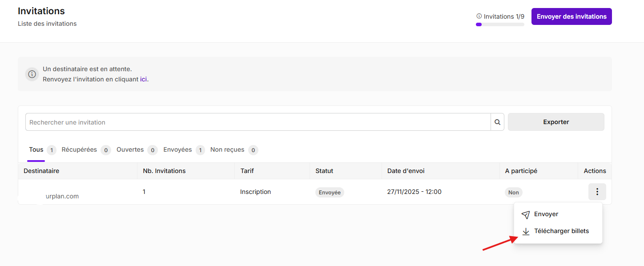The image size is (644, 266).
Task: Follow the 'ici' resend link
Action: (x=143, y=79)
